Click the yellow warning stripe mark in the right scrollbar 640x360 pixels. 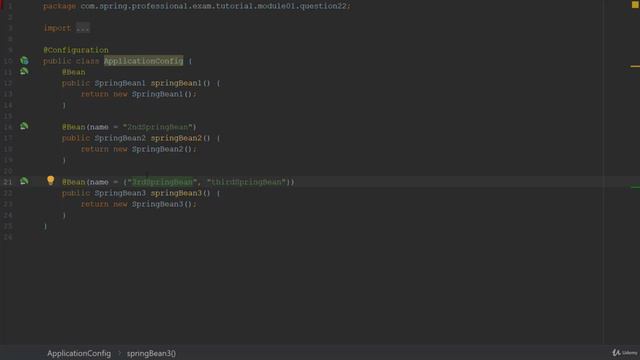pyautogui.click(x=635, y=66)
